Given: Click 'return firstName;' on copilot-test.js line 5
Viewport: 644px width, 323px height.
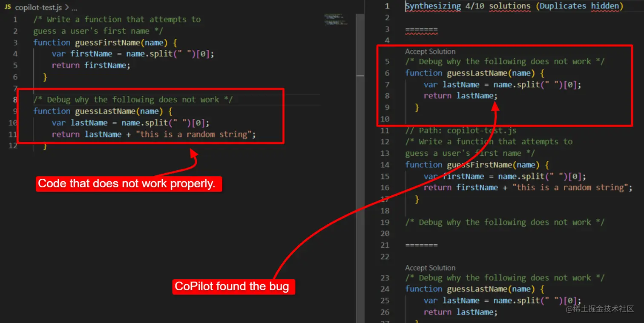Looking at the screenshot, I should point(91,65).
